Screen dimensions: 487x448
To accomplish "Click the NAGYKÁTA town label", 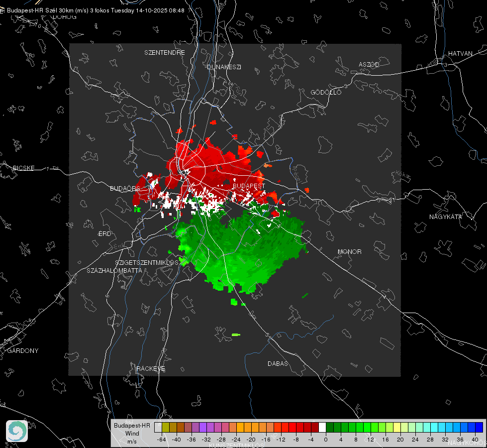I will [446, 217].
